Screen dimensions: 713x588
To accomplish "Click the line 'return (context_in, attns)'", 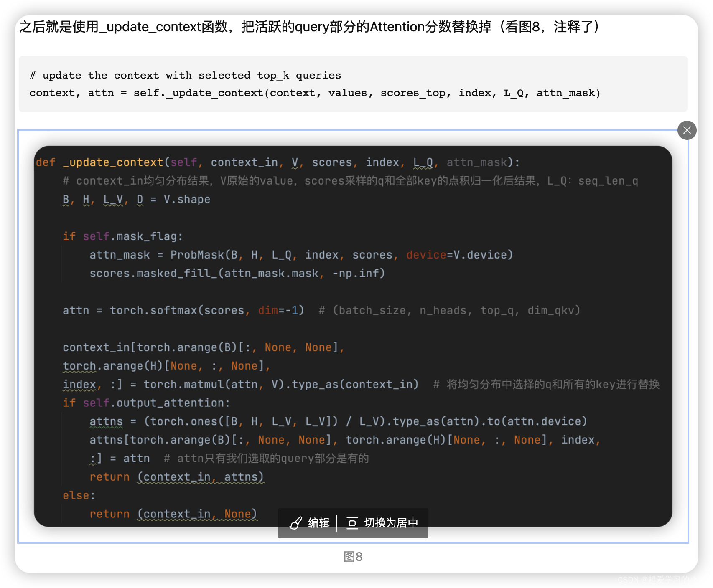I will tap(177, 477).
